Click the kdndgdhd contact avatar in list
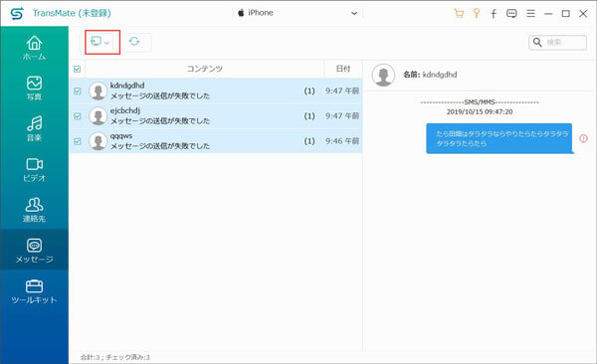597x364 pixels. click(x=98, y=91)
